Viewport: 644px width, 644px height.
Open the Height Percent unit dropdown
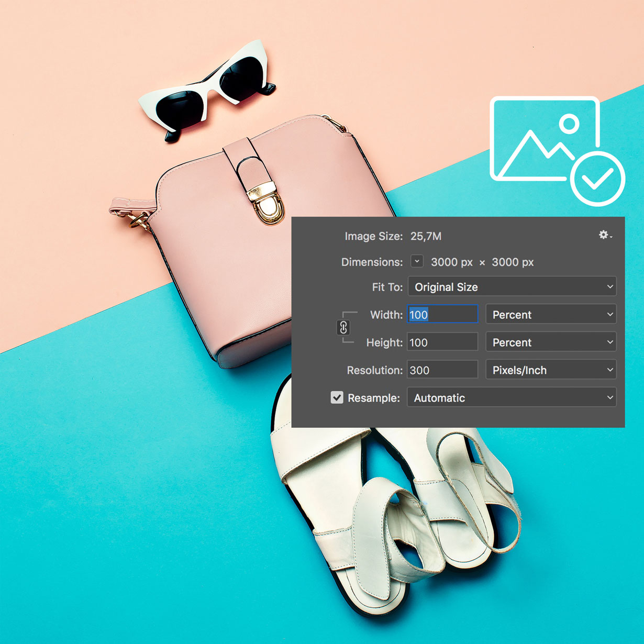tap(551, 342)
